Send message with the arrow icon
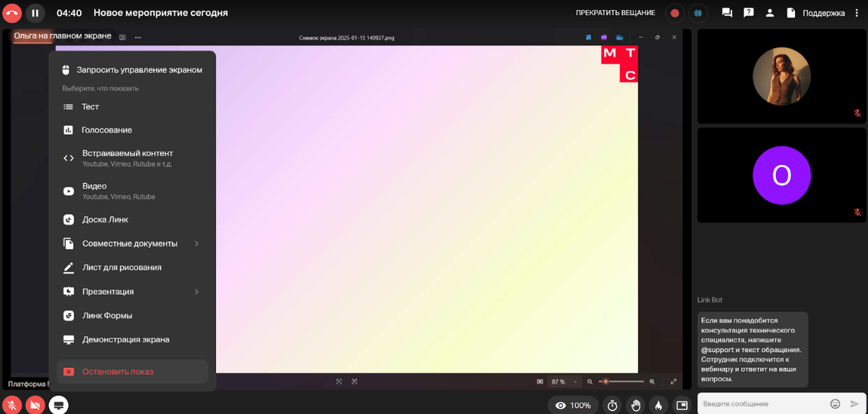Screen dimensions: 868x414 coord(855,404)
